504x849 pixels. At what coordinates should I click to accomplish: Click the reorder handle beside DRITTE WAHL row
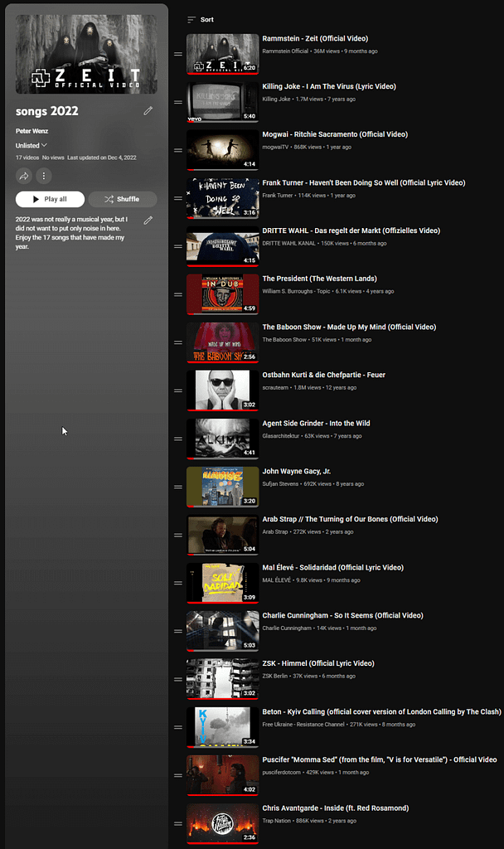tap(178, 246)
